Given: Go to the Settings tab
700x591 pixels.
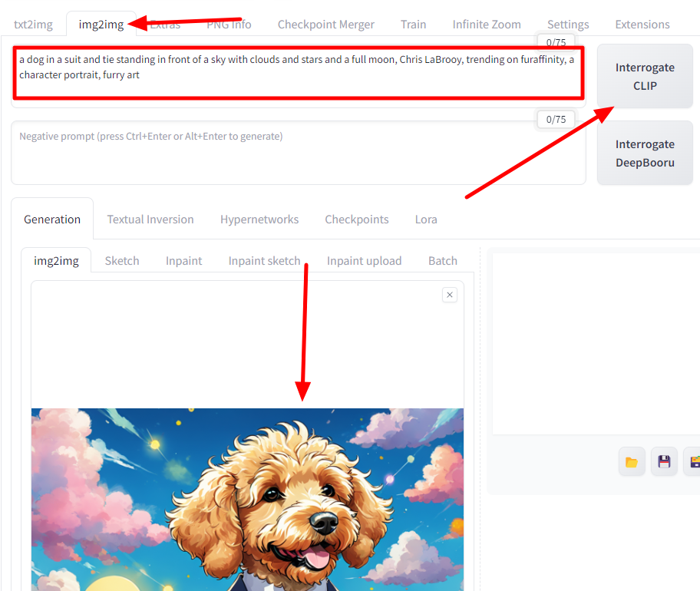Looking at the screenshot, I should click(568, 24).
